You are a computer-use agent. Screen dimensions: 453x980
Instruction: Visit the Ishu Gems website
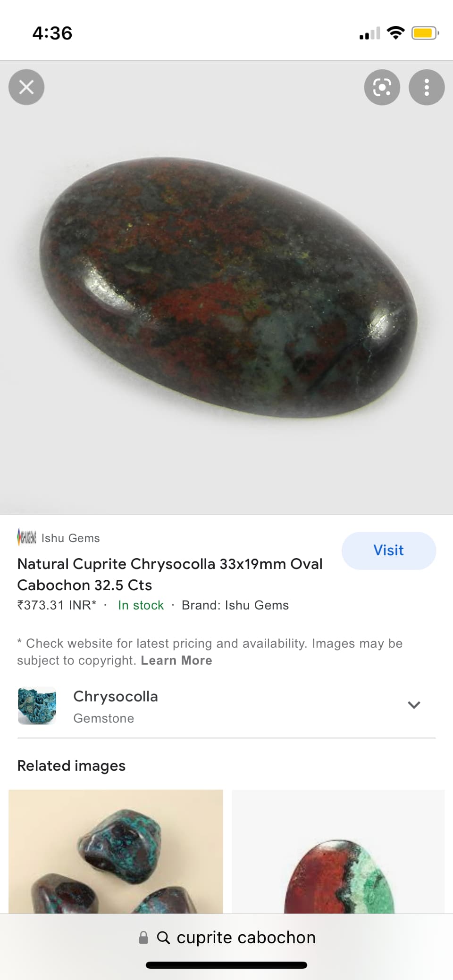[389, 551]
